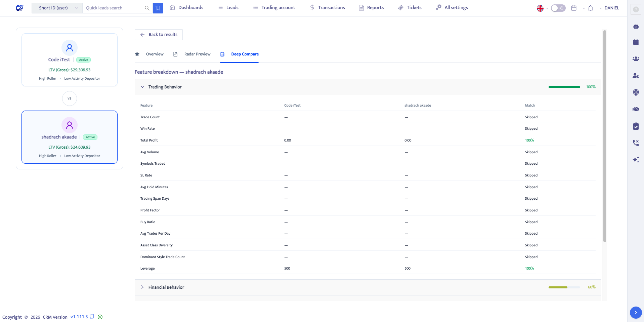Open the calendar icon in header

click(x=574, y=8)
